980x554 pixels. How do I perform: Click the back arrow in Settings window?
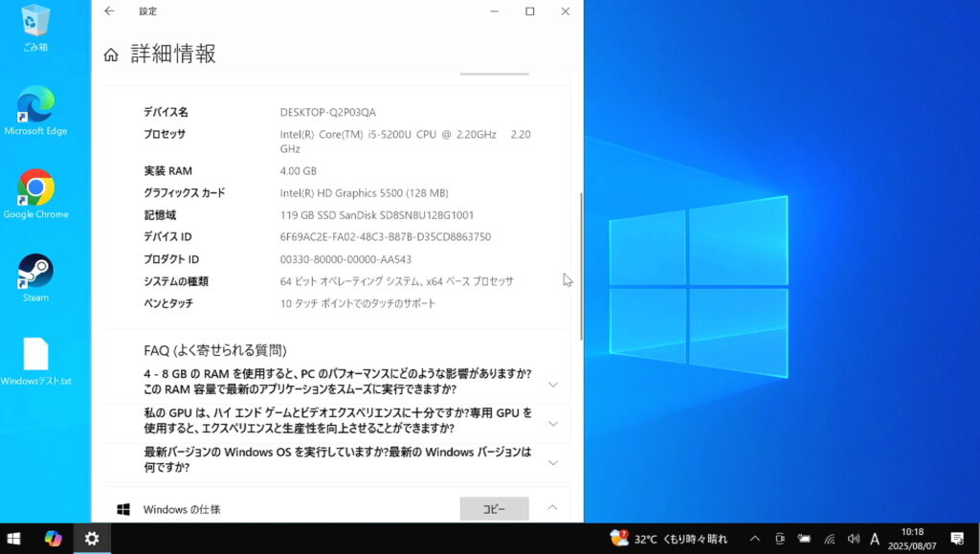pos(109,11)
